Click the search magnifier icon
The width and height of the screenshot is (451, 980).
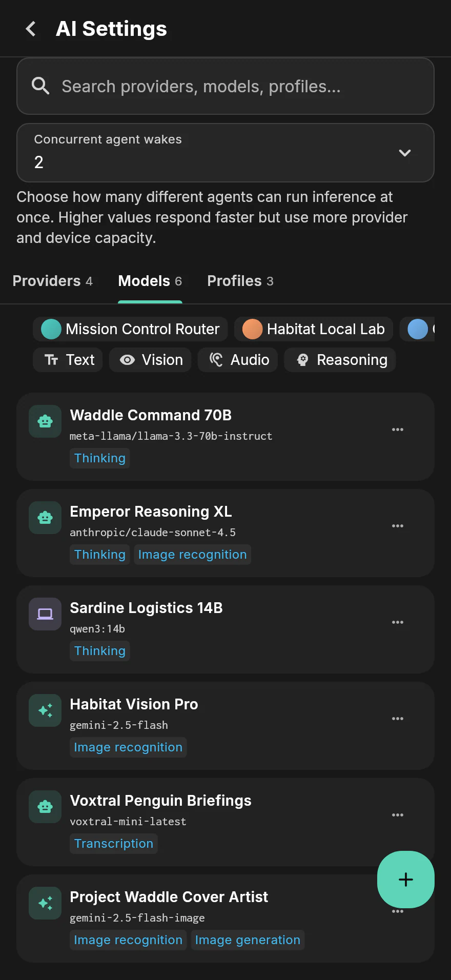pos(40,86)
